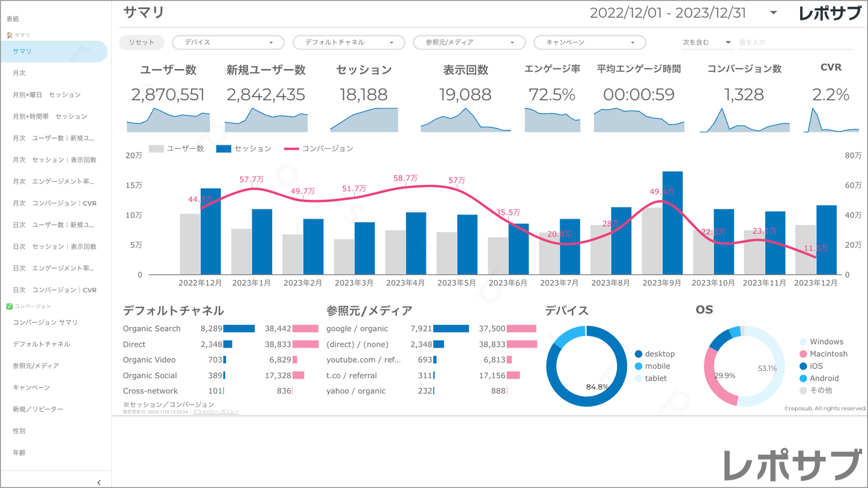The width and height of the screenshot is (868, 488).
Task: Click the Android legend dot in OS chart
Action: pyautogui.click(x=803, y=378)
